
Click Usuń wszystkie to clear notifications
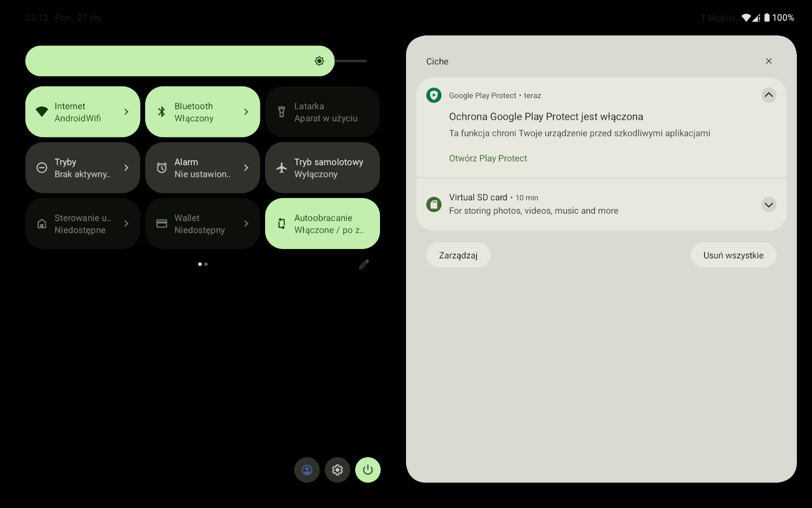click(x=733, y=255)
